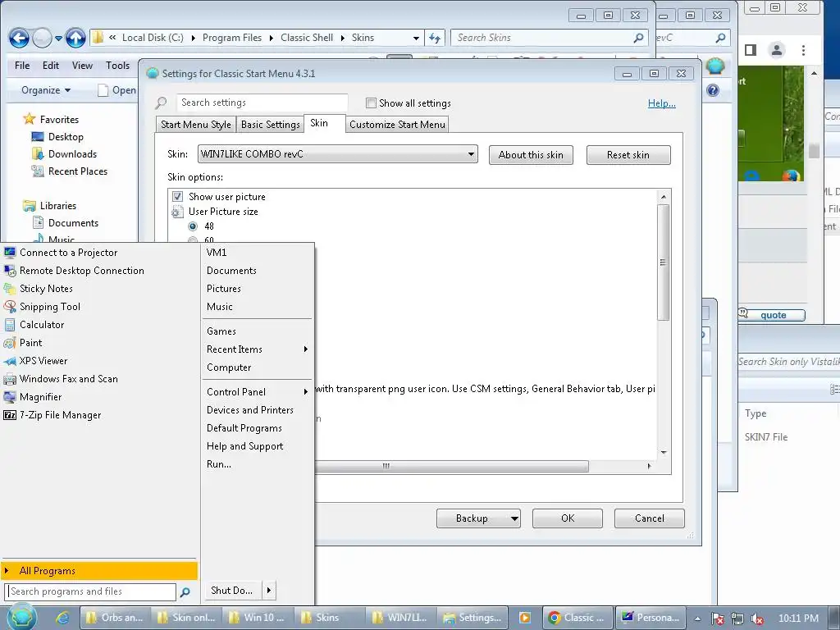Click the Explorer back arrow button
This screenshot has width=840, height=630.
[x=19, y=38]
